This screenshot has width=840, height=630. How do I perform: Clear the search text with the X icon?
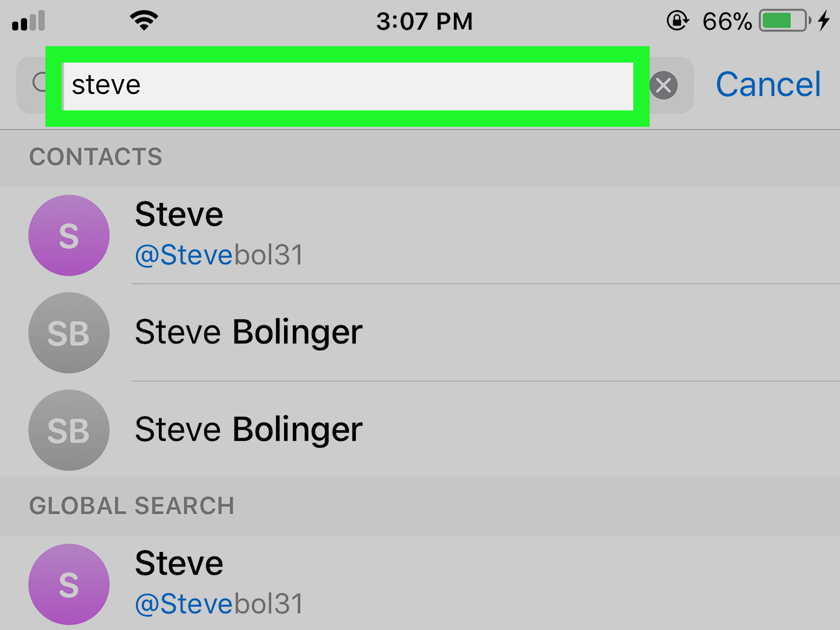click(x=663, y=85)
